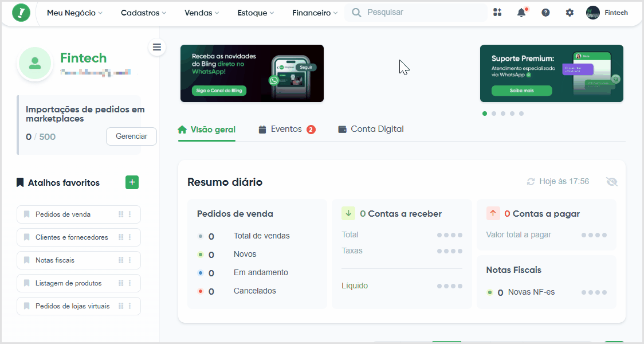
Task: Switch to the Visão geral tab
Action: tap(207, 130)
